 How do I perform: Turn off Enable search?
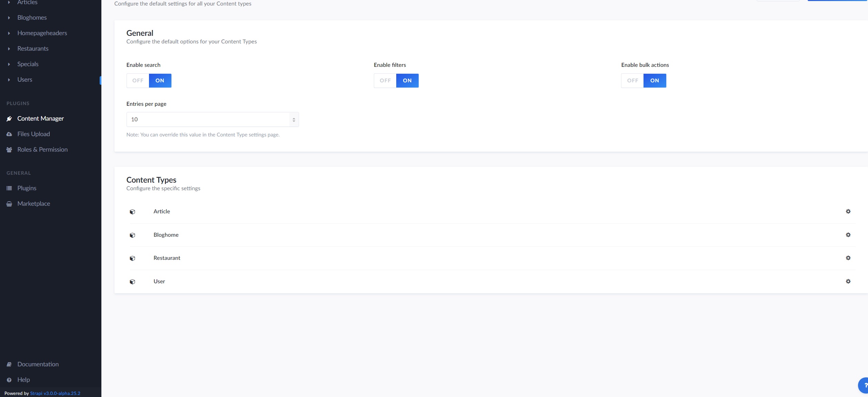click(x=138, y=80)
